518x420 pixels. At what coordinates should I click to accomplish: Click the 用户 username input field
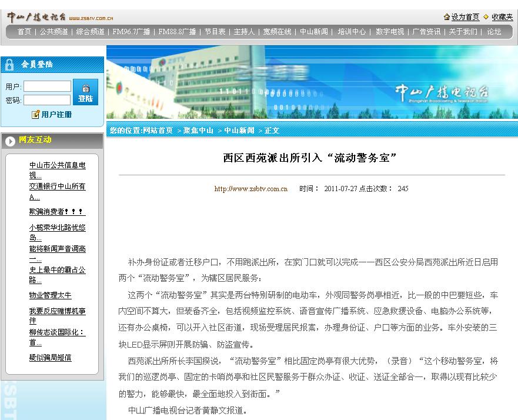(47, 86)
